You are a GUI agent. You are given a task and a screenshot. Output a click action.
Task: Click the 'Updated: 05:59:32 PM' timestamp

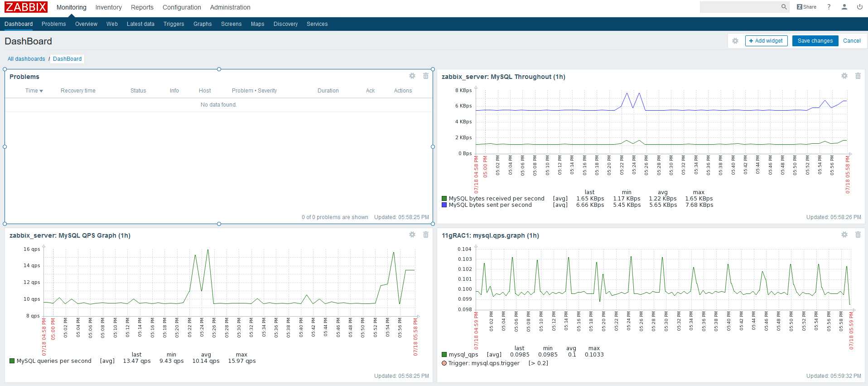coord(834,376)
